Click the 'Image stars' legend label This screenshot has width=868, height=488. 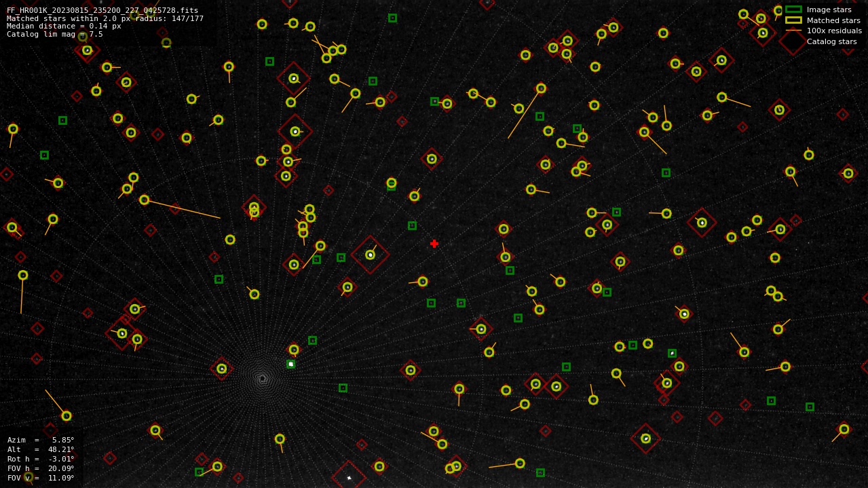pyautogui.click(x=829, y=10)
